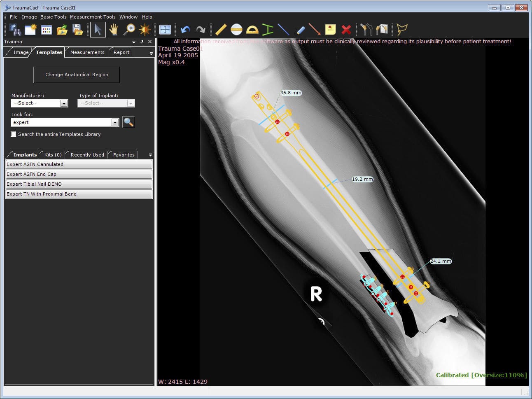532x399 pixels.
Task: Select the hand pan tool
Action: coord(113,29)
